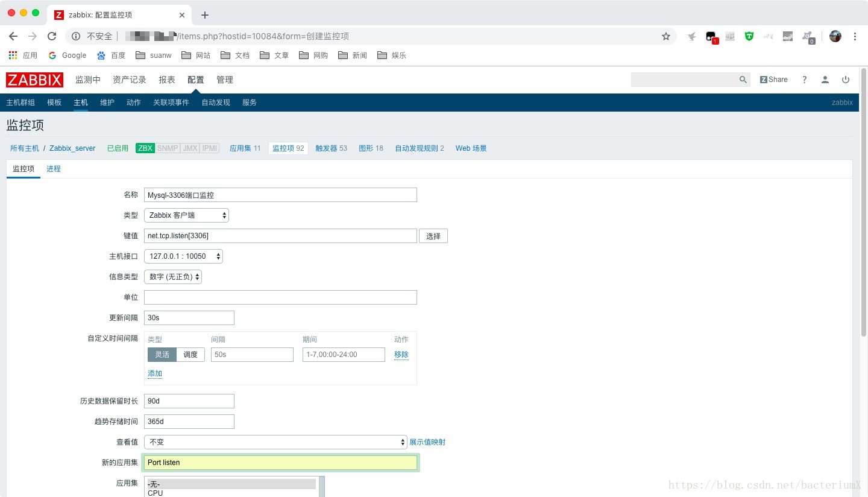Viewport: 868px width, 497px height.
Task: Open the Zabbix_server breadcrumb link
Action: pyautogui.click(x=72, y=148)
